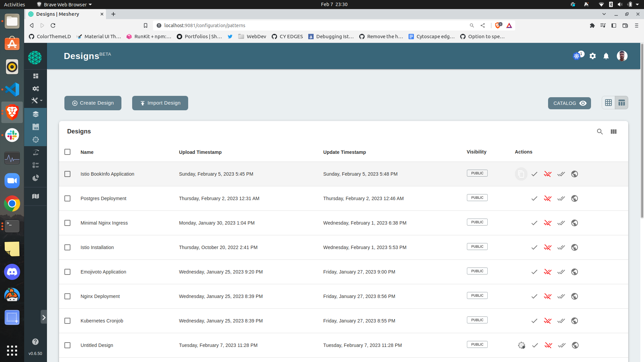Switch to grid view layout
The height and width of the screenshot is (362, 644).
(608, 103)
